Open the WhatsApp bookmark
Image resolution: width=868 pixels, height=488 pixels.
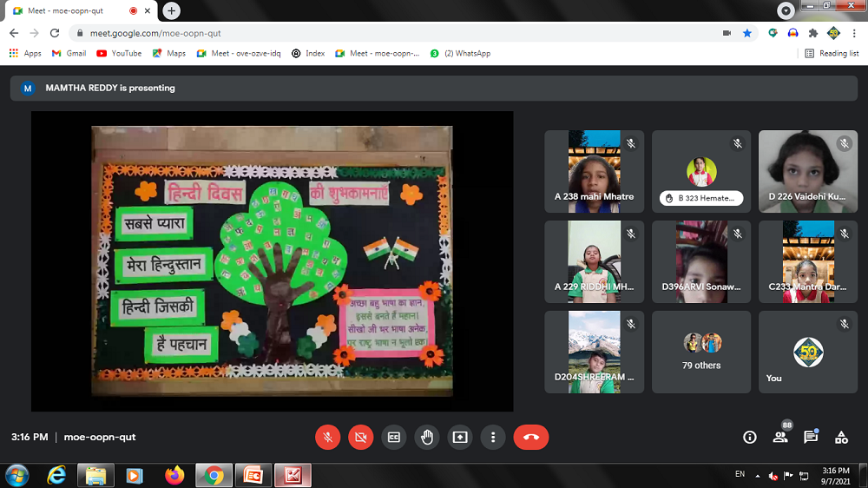tap(460, 53)
